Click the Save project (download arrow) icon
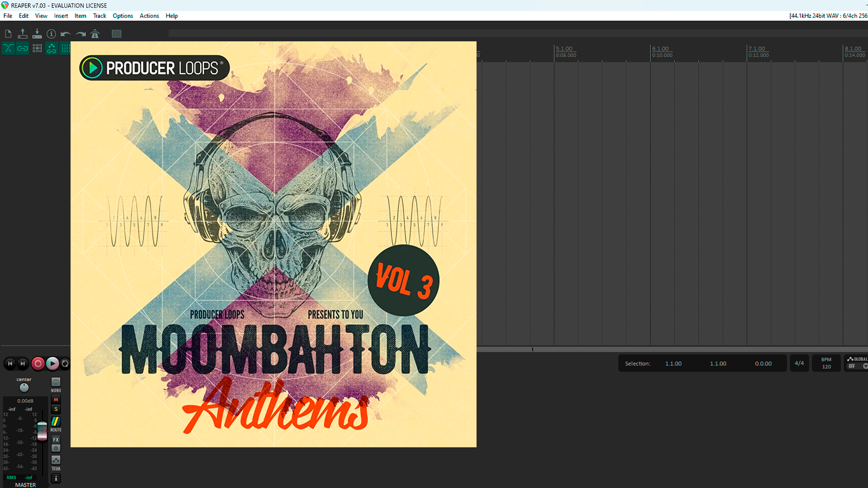868x488 pixels. tap(37, 34)
